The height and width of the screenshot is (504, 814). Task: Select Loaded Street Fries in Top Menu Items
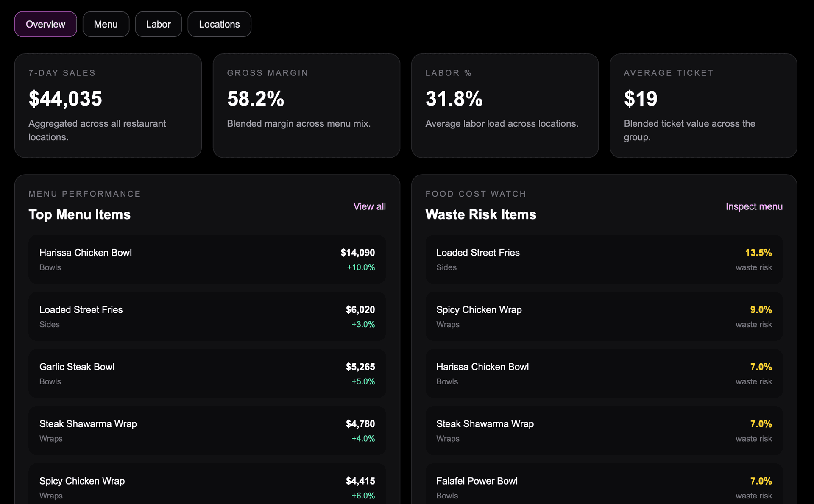tap(207, 316)
